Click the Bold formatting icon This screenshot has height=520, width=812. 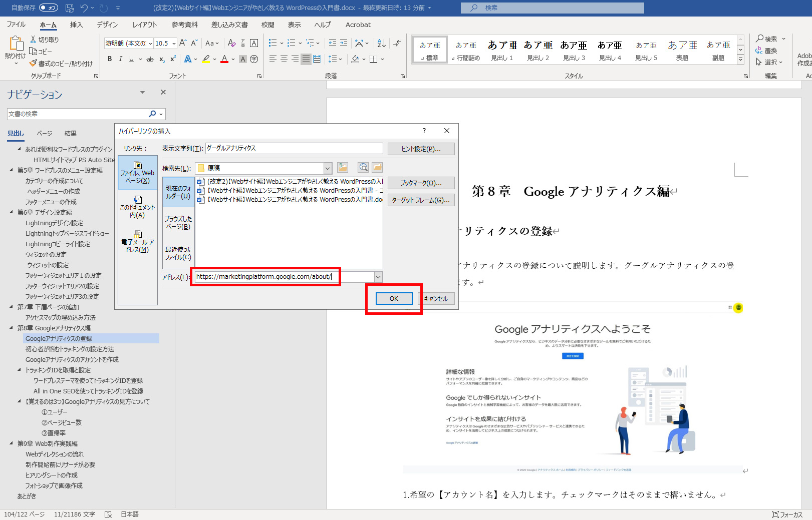[110, 59]
